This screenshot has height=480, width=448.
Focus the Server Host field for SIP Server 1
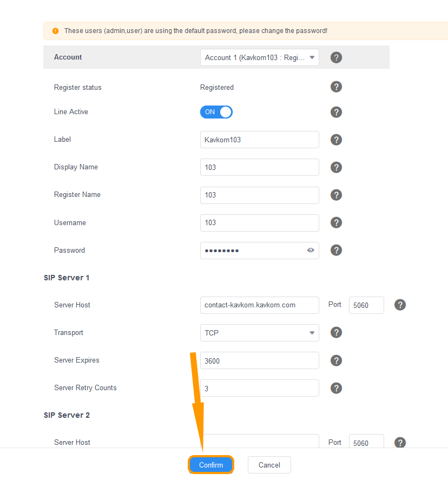259,305
